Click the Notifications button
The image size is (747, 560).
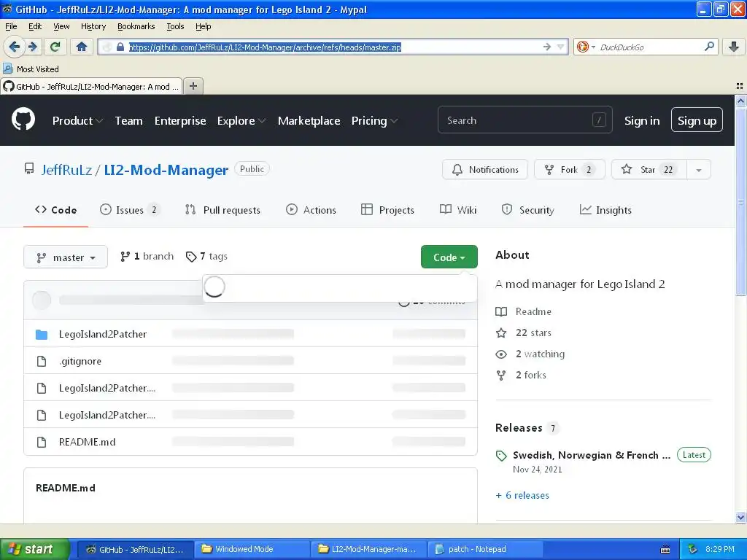coord(485,169)
